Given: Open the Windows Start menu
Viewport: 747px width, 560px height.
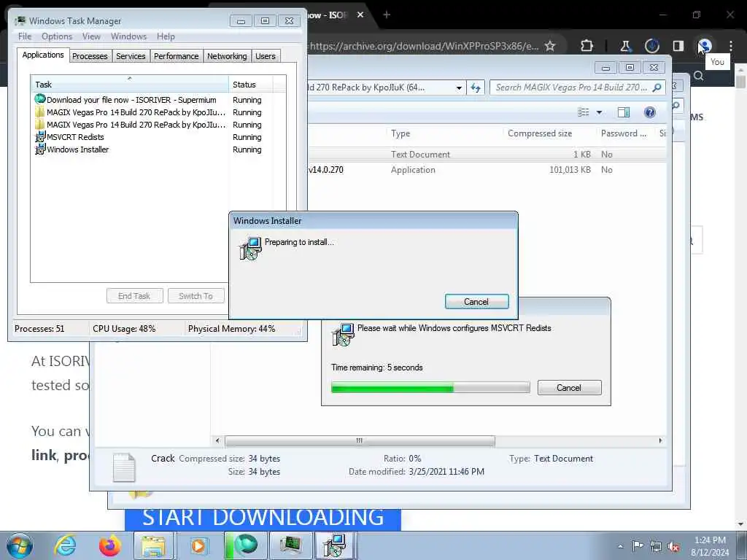Looking at the screenshot, I should [x=20, y=545].
